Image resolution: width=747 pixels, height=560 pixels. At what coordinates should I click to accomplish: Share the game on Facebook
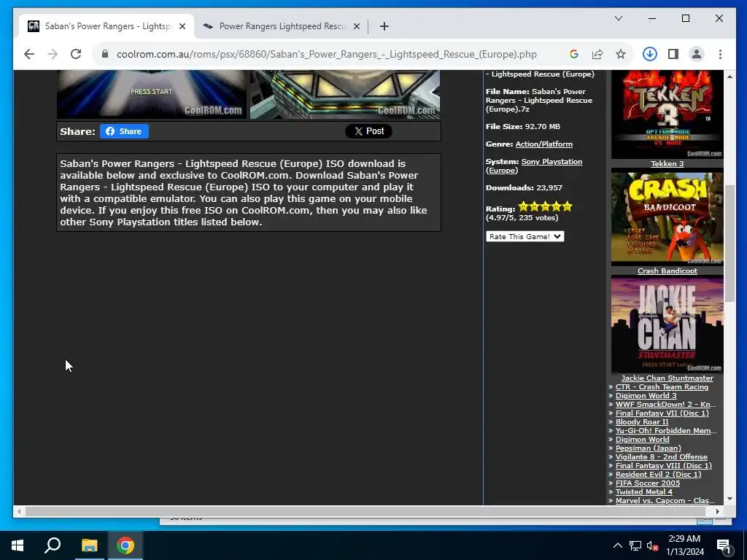tap(124, 131)
